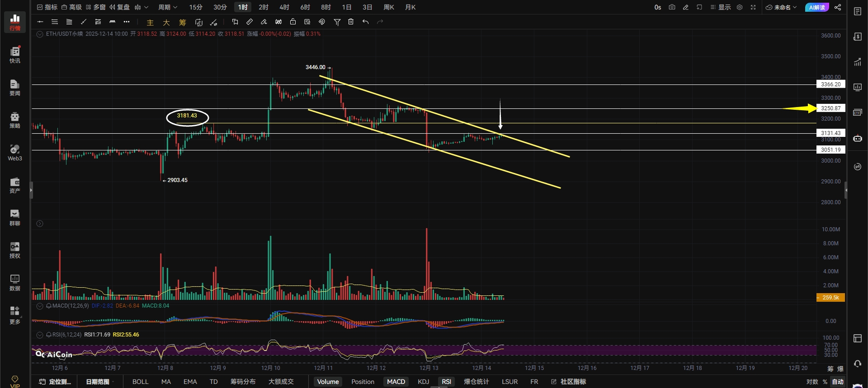Open the 未命名 layout dropdown
This screenshot has width=868, height=388.
click(782, 7)
